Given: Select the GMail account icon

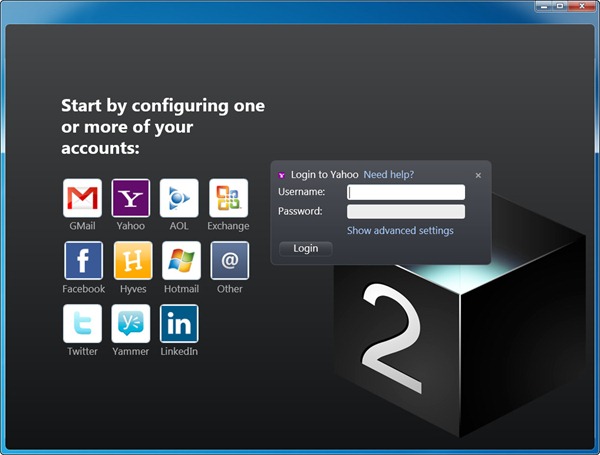Looking at the screenshot, I should (82, 198).
